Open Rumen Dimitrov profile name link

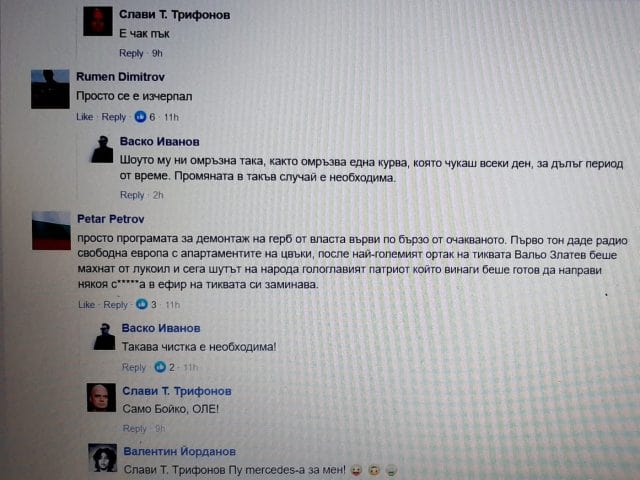tap(120, 77)
